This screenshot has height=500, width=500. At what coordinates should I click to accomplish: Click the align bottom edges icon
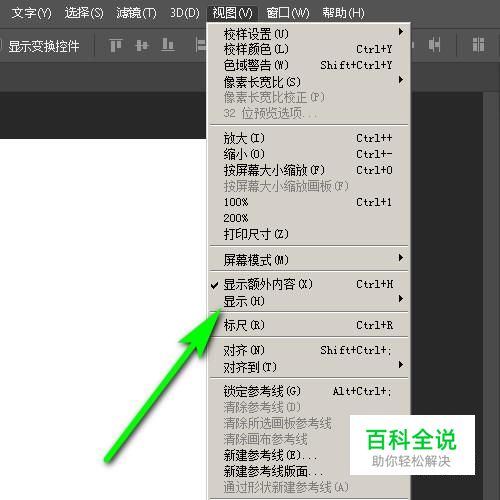point(168,45)
